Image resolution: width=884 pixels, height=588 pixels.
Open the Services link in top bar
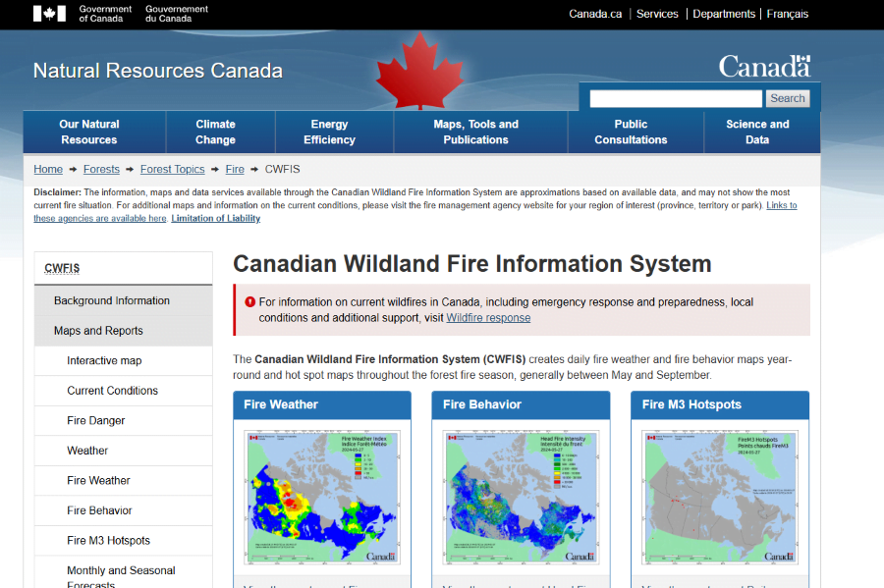pyautogui.click(x=657, y=14)
